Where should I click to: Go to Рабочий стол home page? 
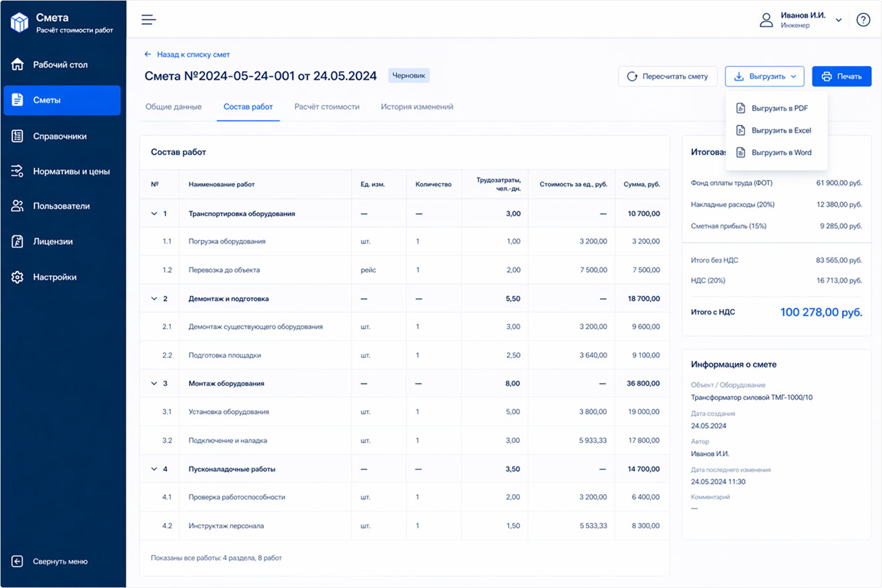click(60, 65)
